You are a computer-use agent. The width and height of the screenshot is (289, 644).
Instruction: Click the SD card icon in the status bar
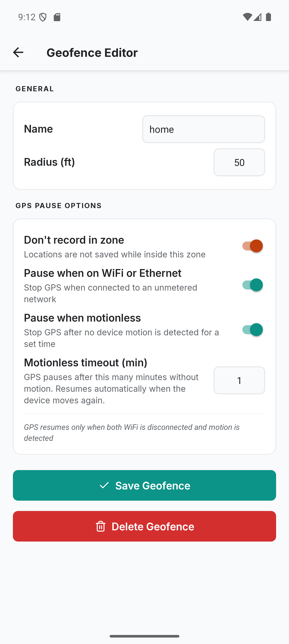coord(57,17)
